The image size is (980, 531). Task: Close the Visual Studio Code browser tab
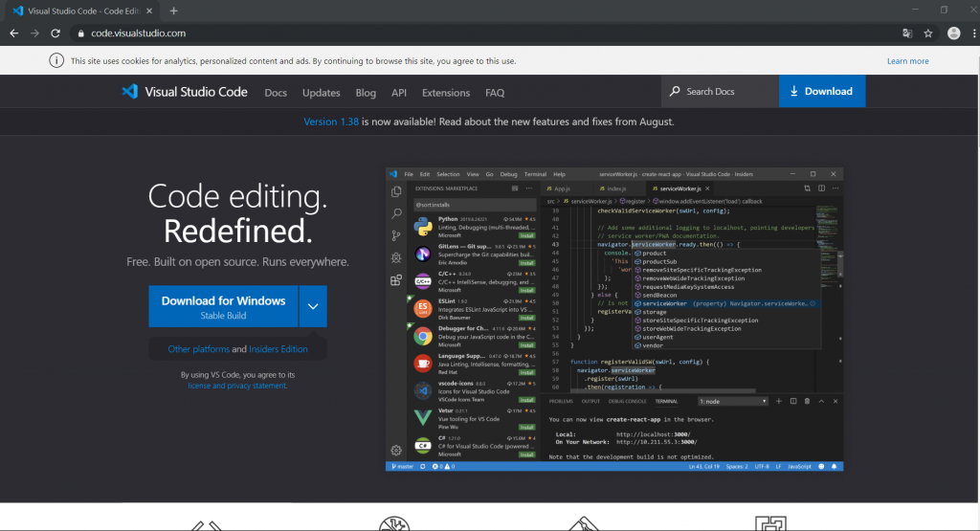[x=149, y=11]
